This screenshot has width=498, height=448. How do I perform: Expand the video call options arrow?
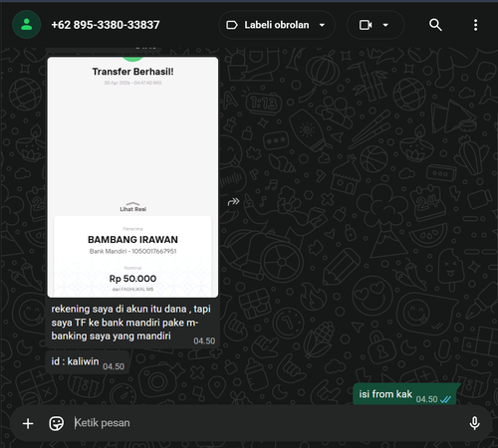(385, 25)
